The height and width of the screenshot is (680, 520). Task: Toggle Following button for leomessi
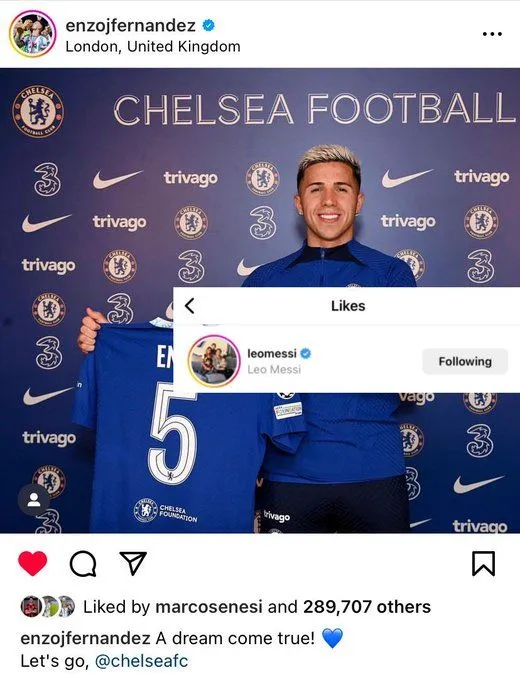coord(465,361)
